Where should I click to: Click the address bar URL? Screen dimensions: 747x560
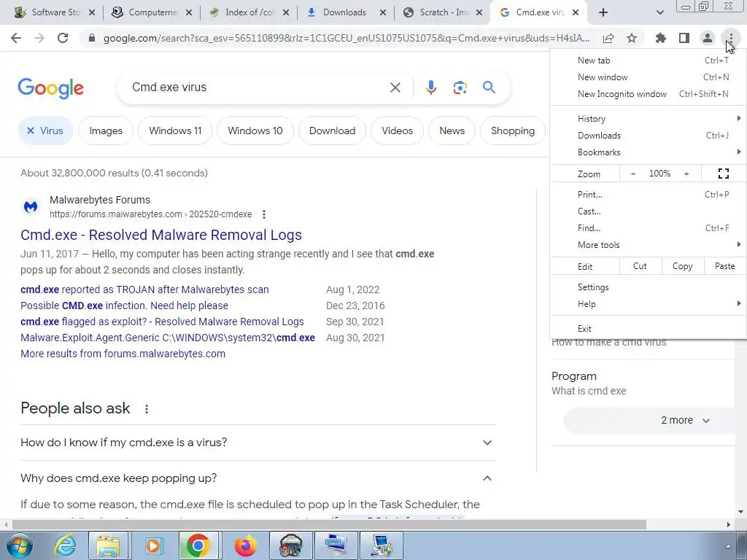(347, 38)
